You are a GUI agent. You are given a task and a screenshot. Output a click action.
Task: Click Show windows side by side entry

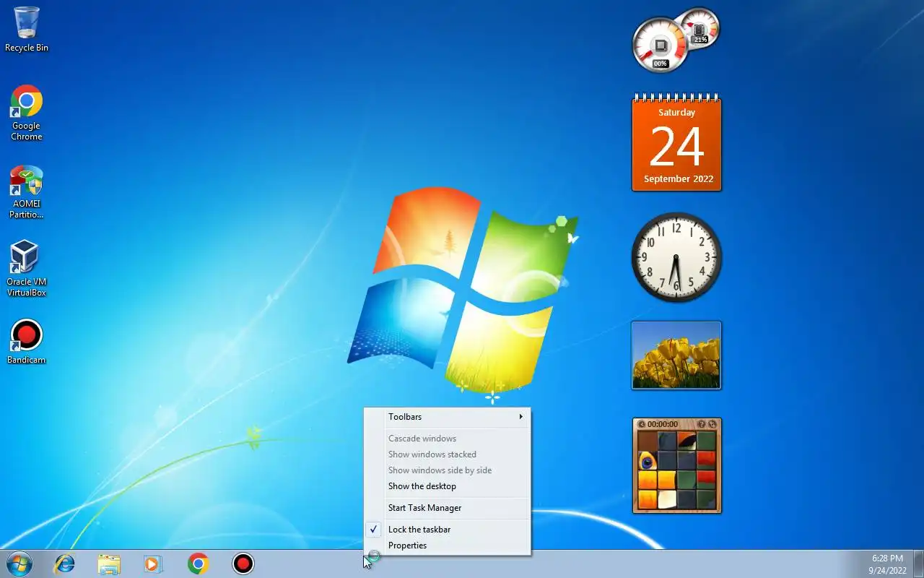pos(447,470)
